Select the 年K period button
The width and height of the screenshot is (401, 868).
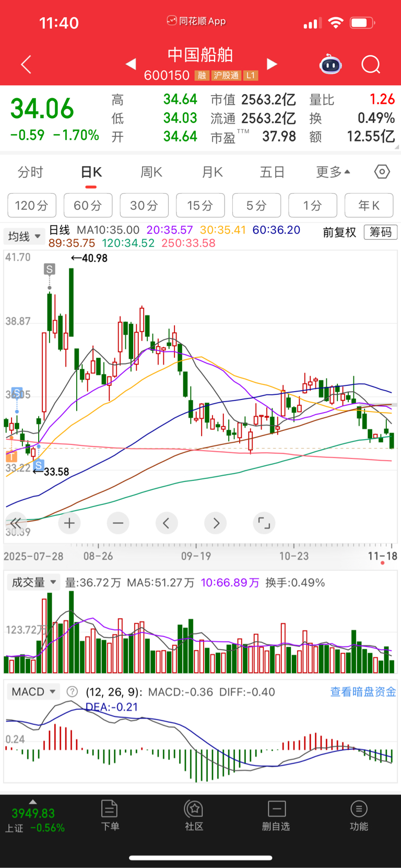pyautogui.click(x=369, y=205)
